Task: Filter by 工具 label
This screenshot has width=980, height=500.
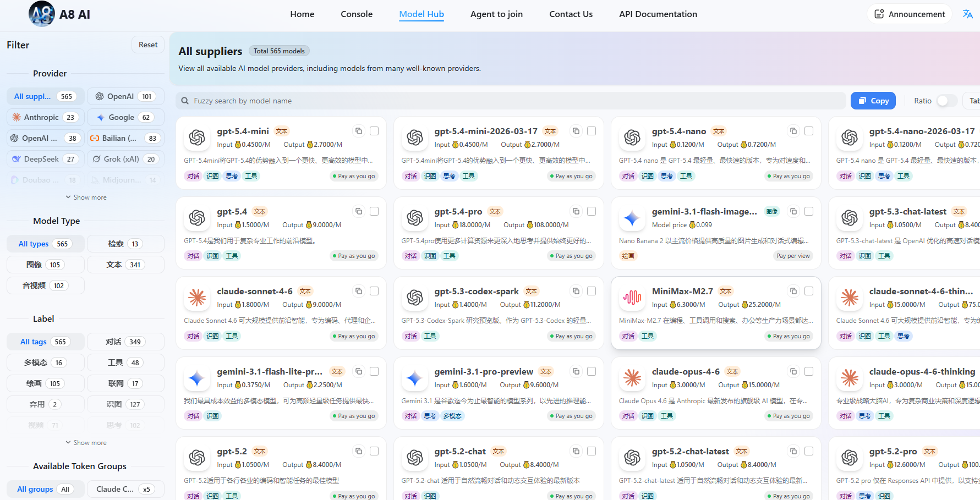Action: tap(126, 362)
